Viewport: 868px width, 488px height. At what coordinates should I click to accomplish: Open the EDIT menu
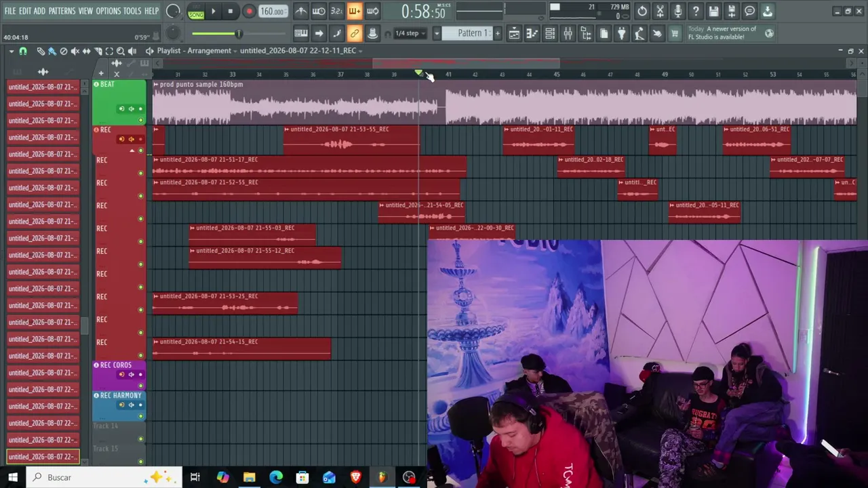click(25, 11)
